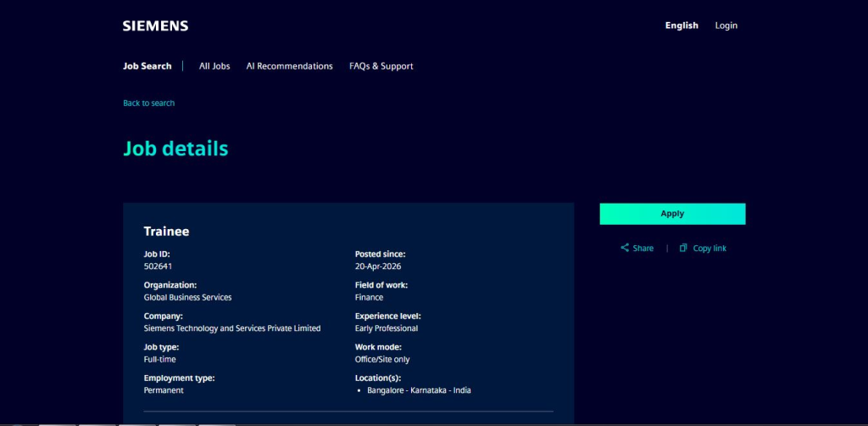Select the Trainee job title

point(167,232)
